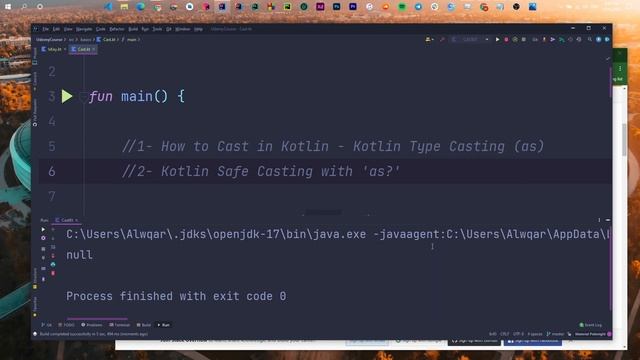Open the TODO tool window tab
Viewport: 640px width, 360px height.
tap(67, 325)
